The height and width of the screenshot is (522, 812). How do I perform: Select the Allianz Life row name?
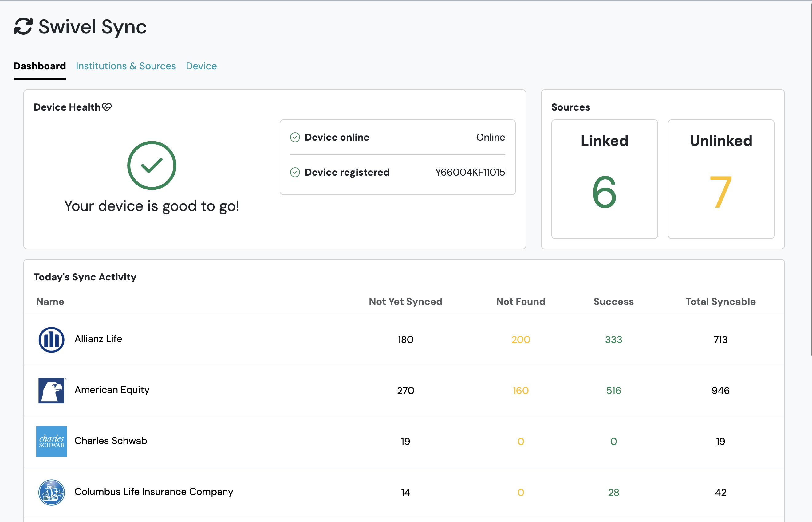click(x=98, y=339)
